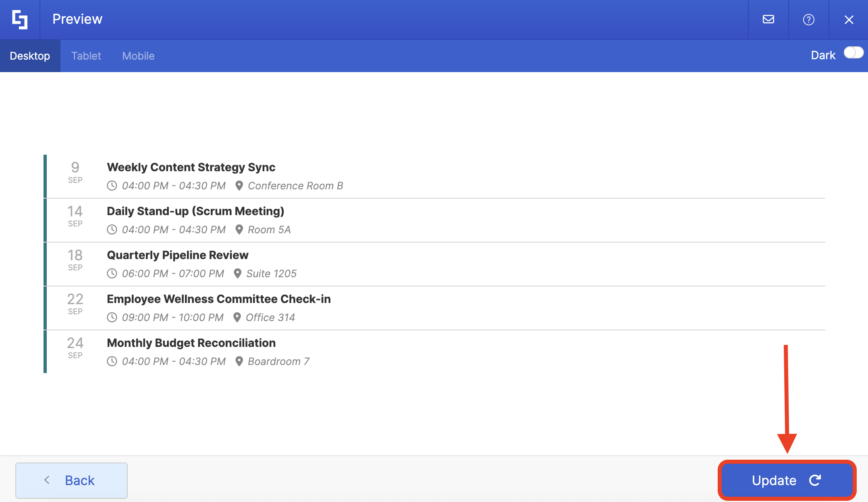Close the Preview window
This screenshot has height=502, width=868.
pos(849,19)
